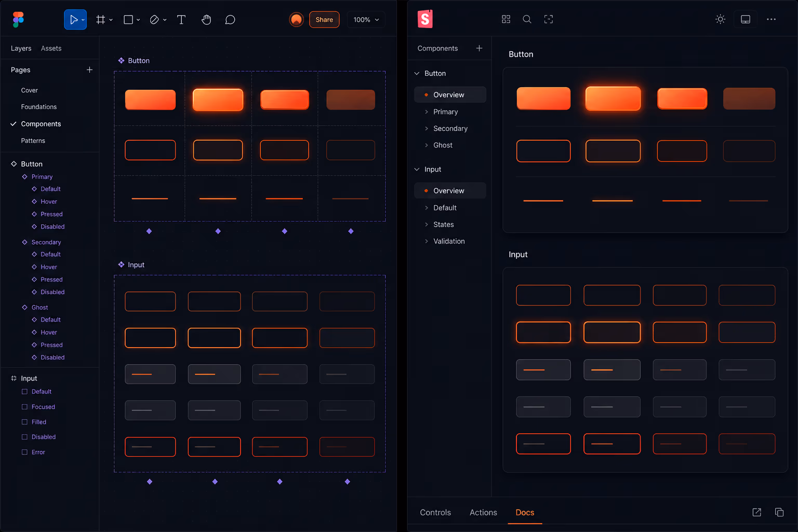The width and height of the screenshot is (798, 532).
Task: Click the hover primary orange button swatch
Action: (218, 100)
